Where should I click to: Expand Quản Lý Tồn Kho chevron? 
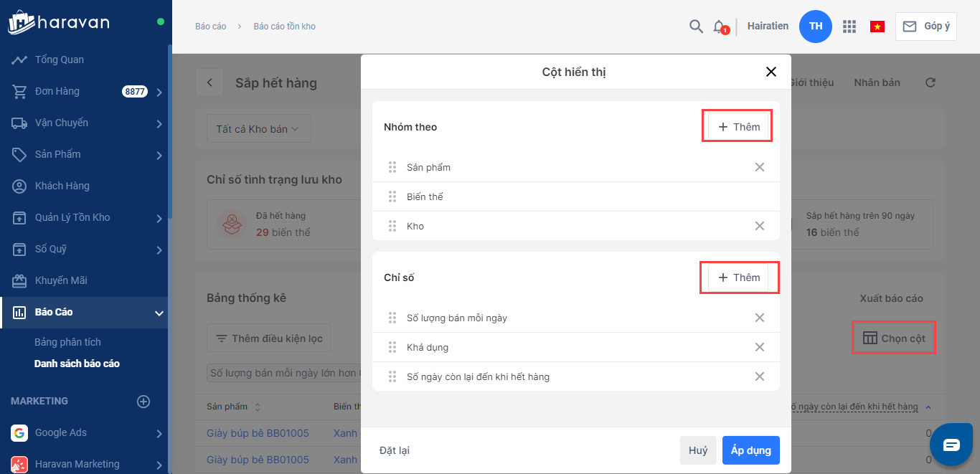tap(159, 218)
